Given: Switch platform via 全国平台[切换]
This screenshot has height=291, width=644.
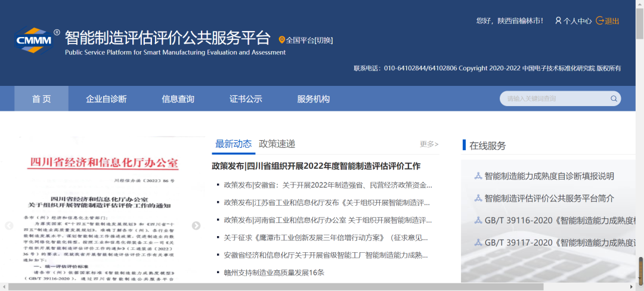Looking at the screenshot, I should point(309,40).
